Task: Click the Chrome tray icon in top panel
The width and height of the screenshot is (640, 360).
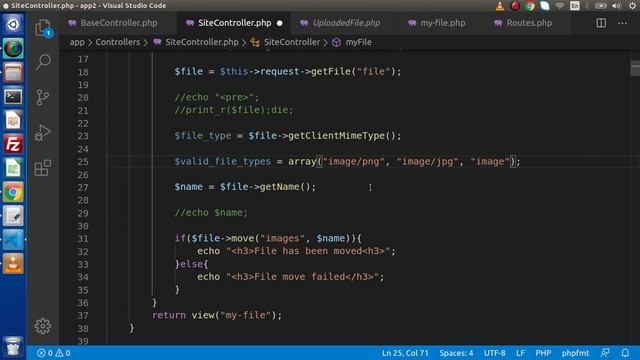Action: click(x=530, y=6)
